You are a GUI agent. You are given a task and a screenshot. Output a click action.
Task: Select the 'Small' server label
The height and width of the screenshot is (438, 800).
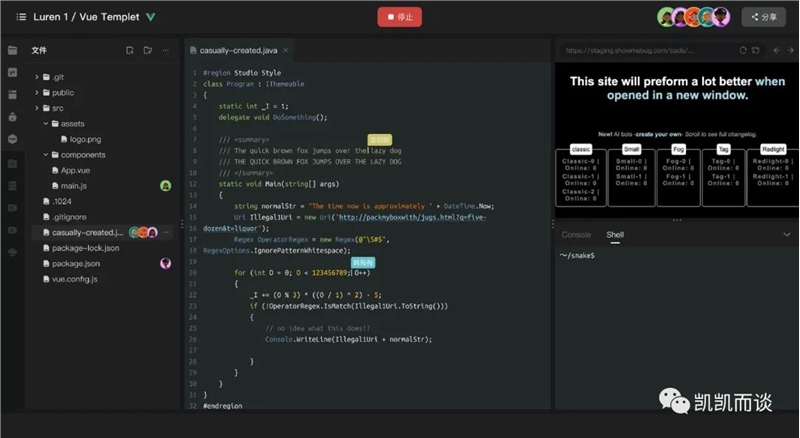click(631, 149)
